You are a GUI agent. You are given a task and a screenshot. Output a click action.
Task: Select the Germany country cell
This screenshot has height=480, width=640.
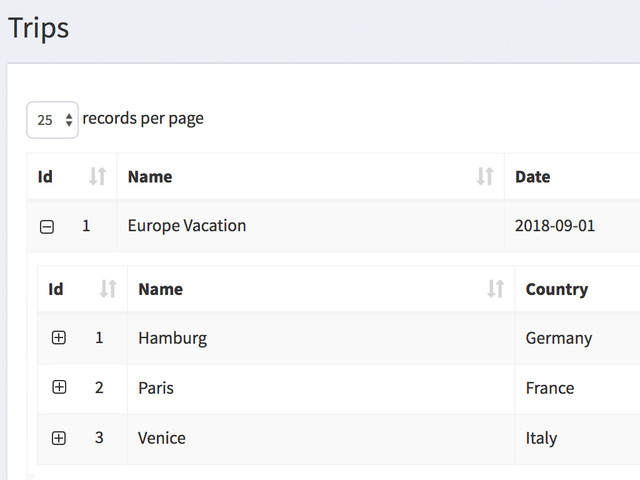578,338
